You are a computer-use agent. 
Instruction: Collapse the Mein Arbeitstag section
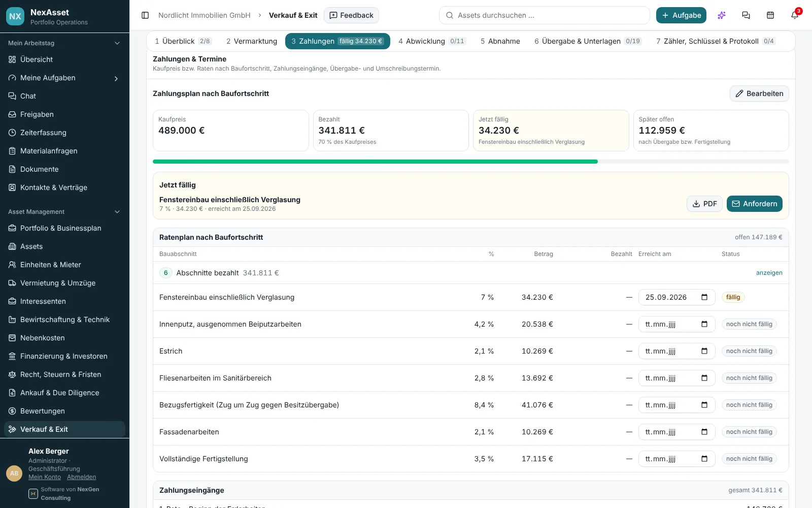(x=117, y=43)
